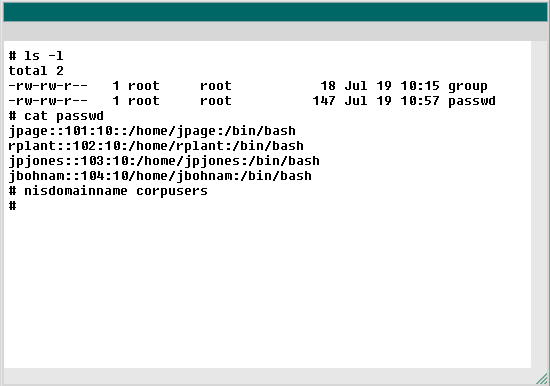Click the file size "147" value
Screen dimensions: 550x386
click(x=324, y=101)
